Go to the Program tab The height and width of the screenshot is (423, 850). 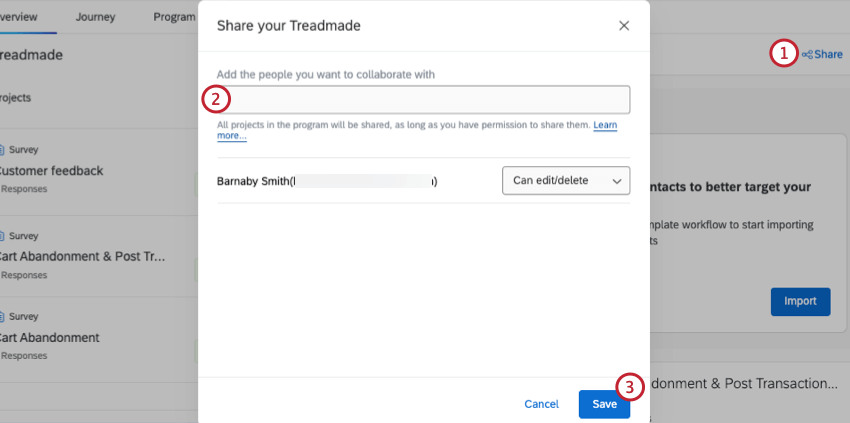176,16
